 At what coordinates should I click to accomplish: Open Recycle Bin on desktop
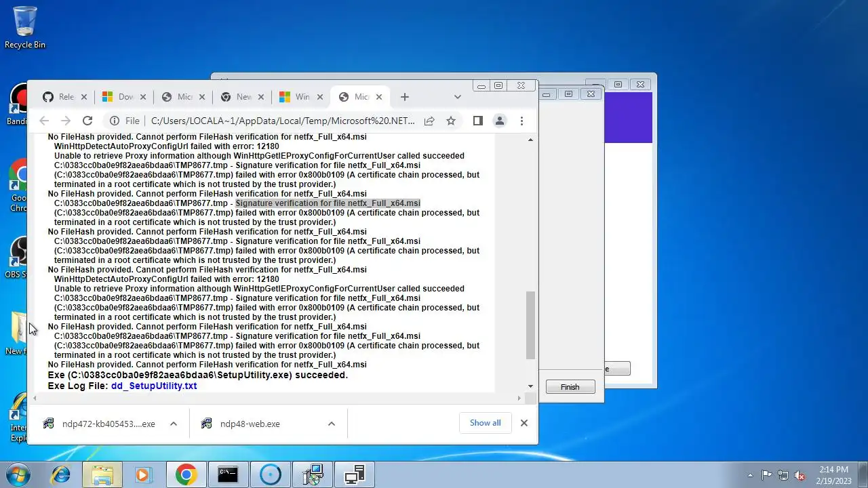pyautogui.click(x=25, y=27)
